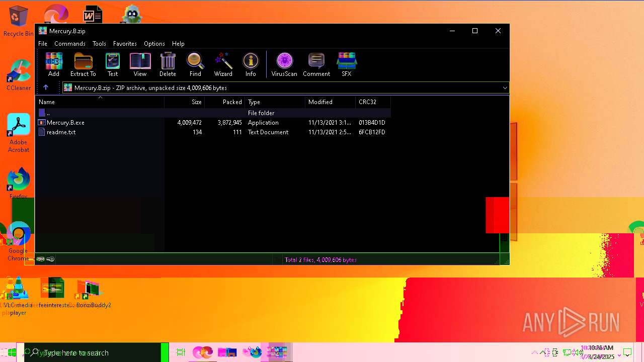Sort by the Size column header
The width and height of the screenshot is (644, 362).
click(x=185, y=102)
